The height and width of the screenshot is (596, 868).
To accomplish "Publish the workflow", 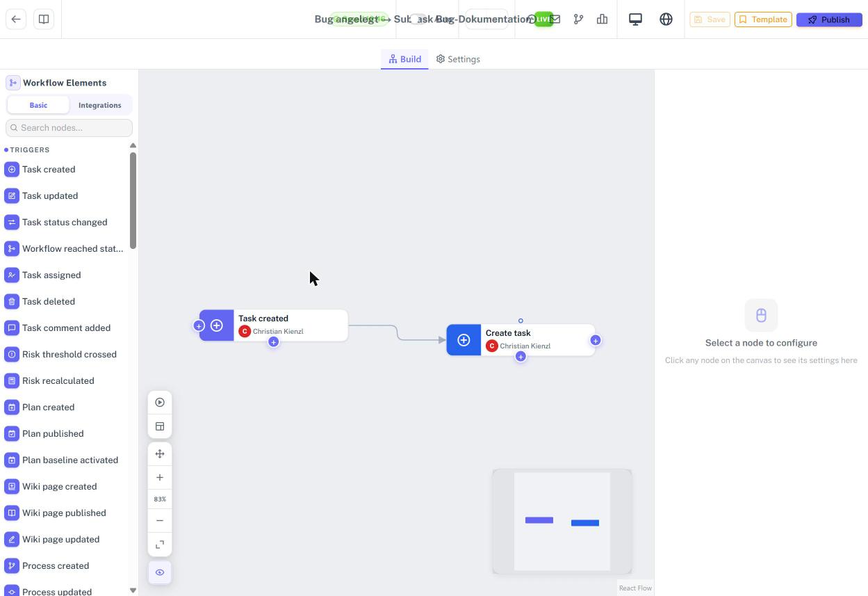I will pos(829,19).
